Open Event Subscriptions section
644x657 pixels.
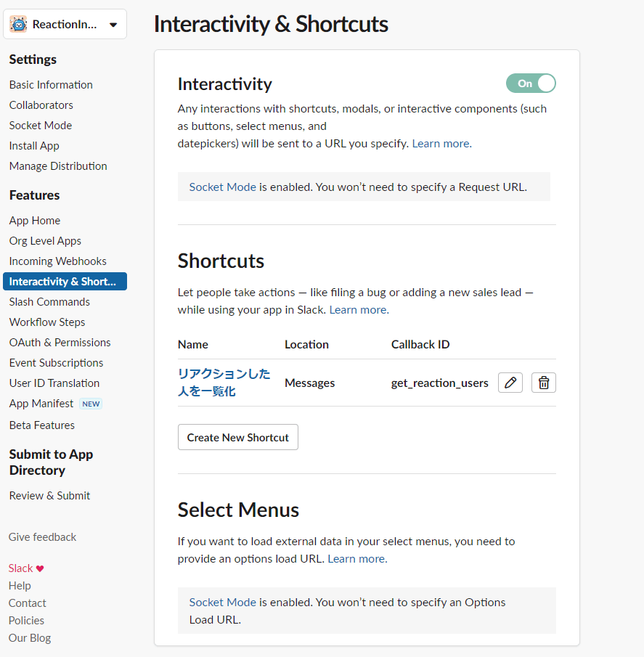[56, 363]
